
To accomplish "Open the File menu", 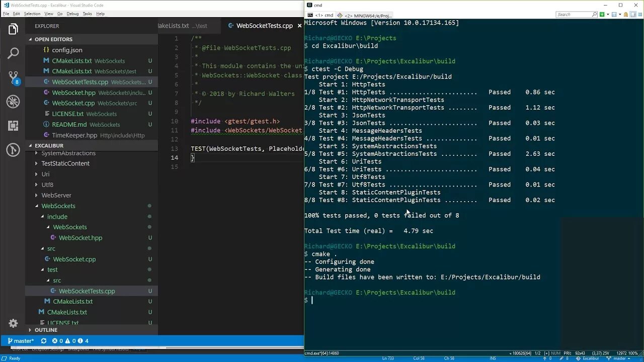I will 6,14.
